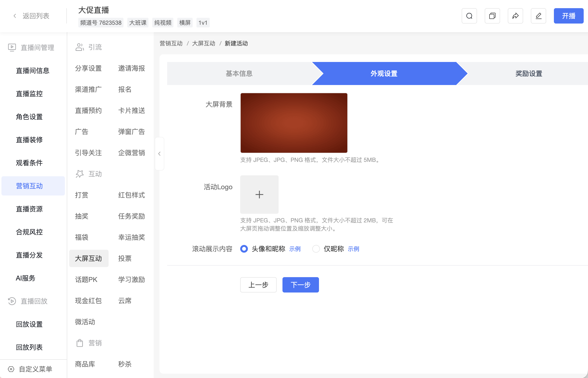Screen dimensions: 588x378
Task: Open 示例 link next to 仅昵称
Action: (354, 249)
